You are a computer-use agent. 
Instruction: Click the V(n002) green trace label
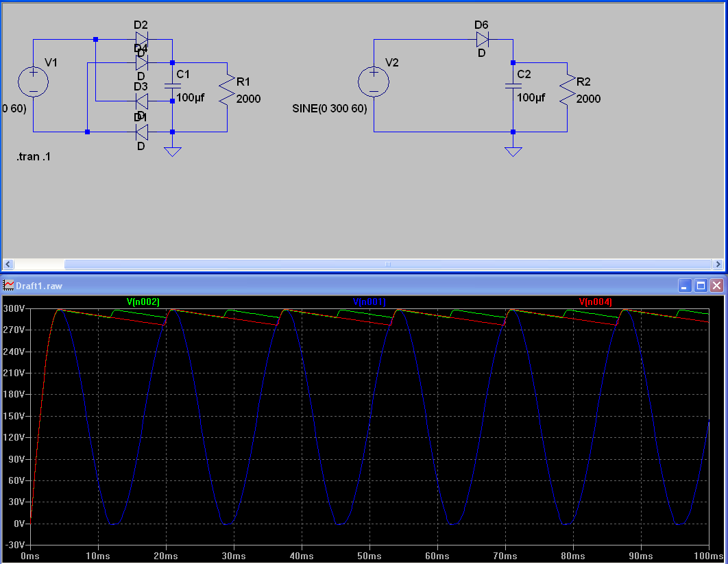(143, 302)
